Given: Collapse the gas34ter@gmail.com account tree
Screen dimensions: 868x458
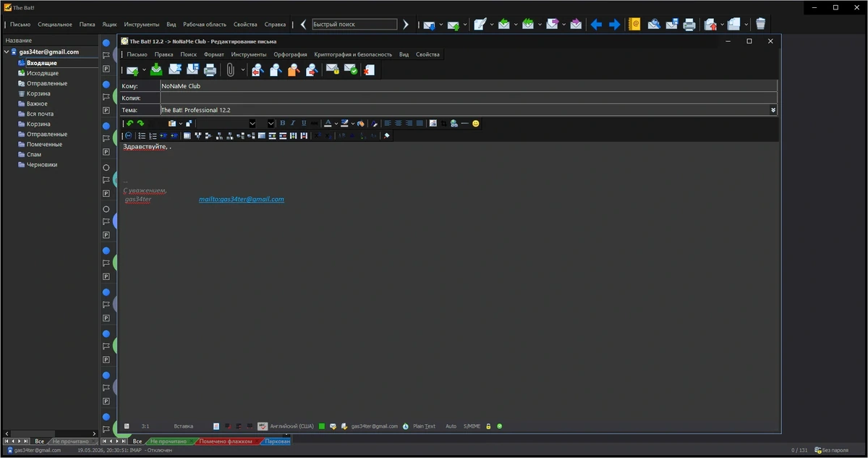Looking at the screenshot, I should (x=7, y=52).
